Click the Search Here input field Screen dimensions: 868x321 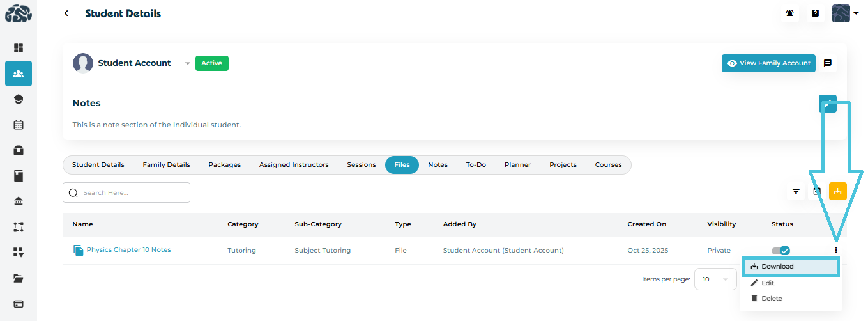(x=126, y=192)
